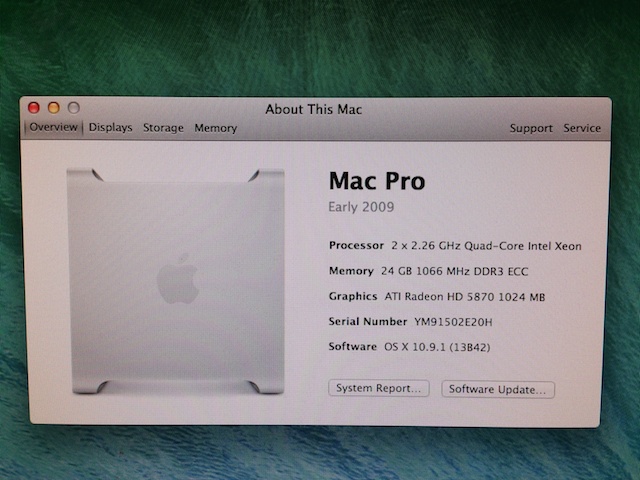The image size is (640, 480).
Task: Click the About This Mac title bar
Action: [x=313, y=109]
